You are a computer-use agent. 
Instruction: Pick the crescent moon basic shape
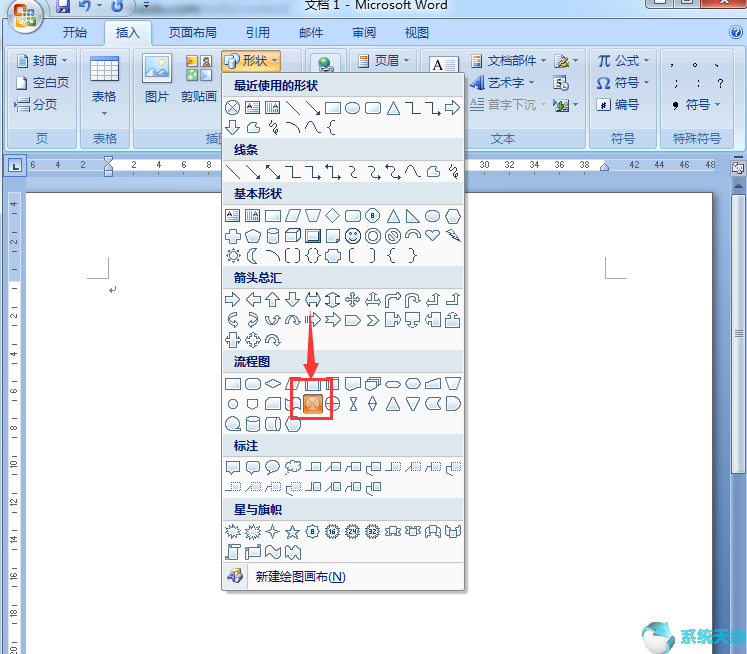coord(252,256)
